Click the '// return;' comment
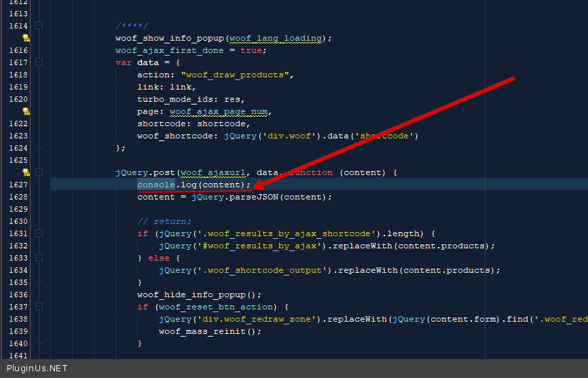 pos(164,221)
